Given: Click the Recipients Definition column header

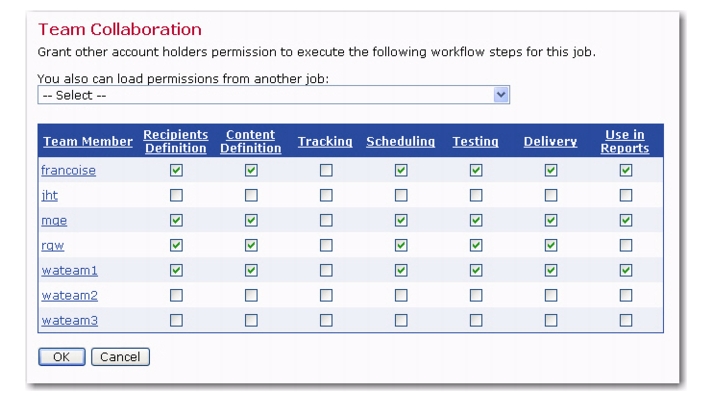Looking at the screenshot, I should 176,141.
